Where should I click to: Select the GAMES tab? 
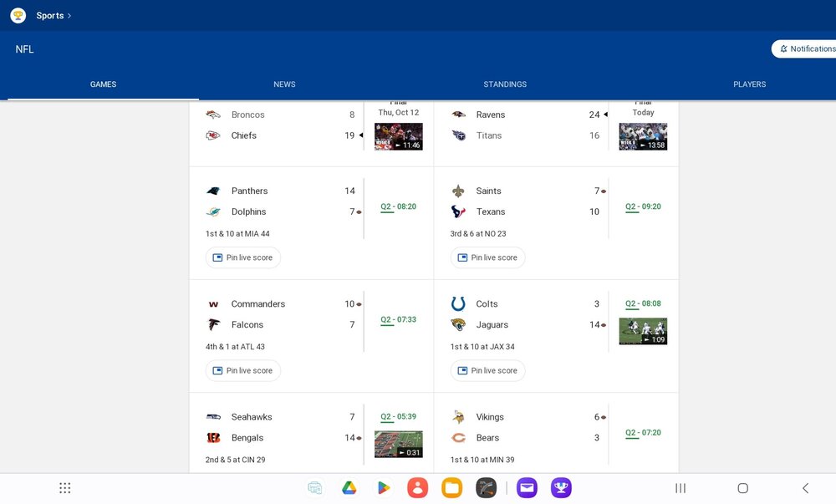pyautogui.click(x=103, y=84)
